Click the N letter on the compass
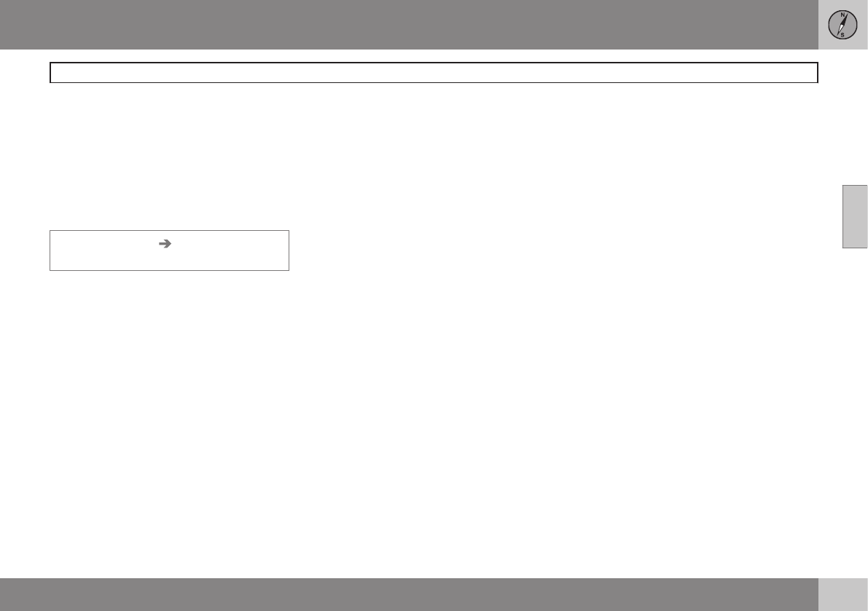Viewport: 868px width, 611px height. click(842, 15)
